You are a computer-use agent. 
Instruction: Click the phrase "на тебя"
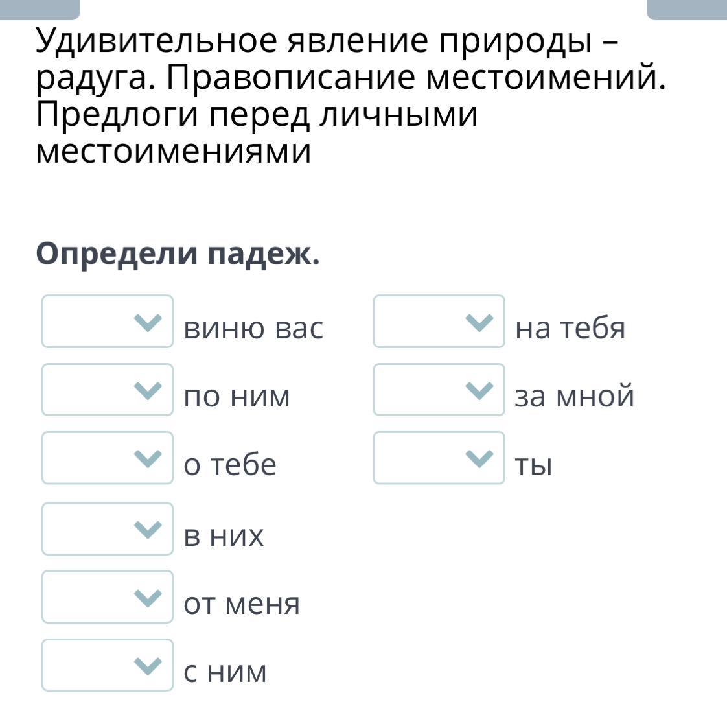point(570,327)
